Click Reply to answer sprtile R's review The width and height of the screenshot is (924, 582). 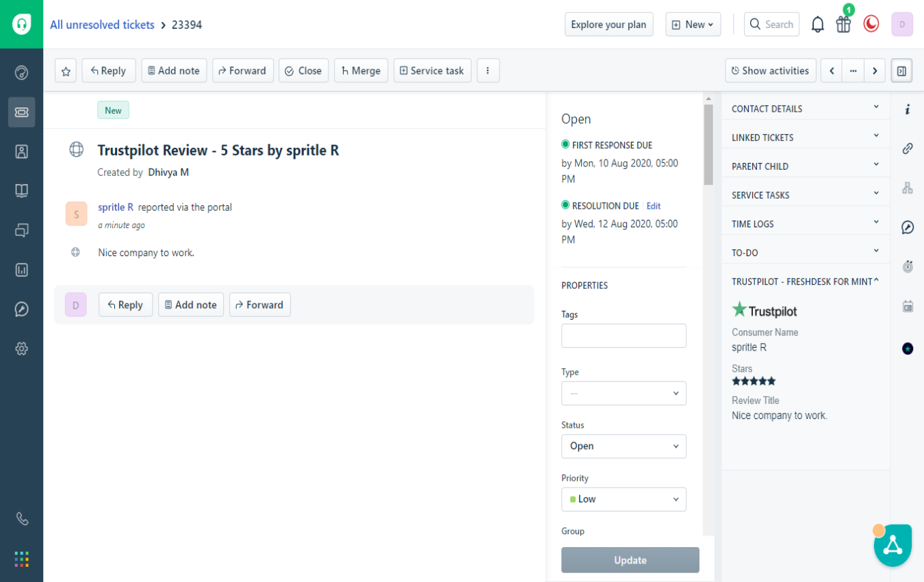[125, 304]
